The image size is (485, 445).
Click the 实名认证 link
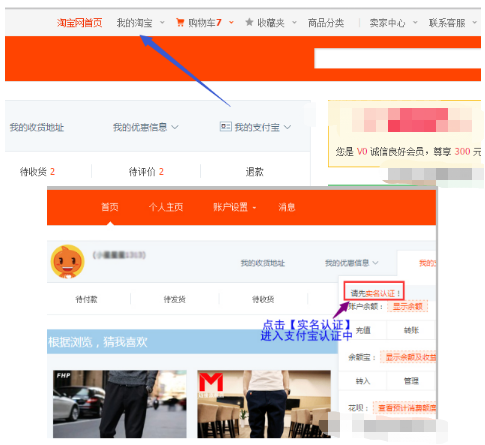pyautogui.click(x=380, y=293)
